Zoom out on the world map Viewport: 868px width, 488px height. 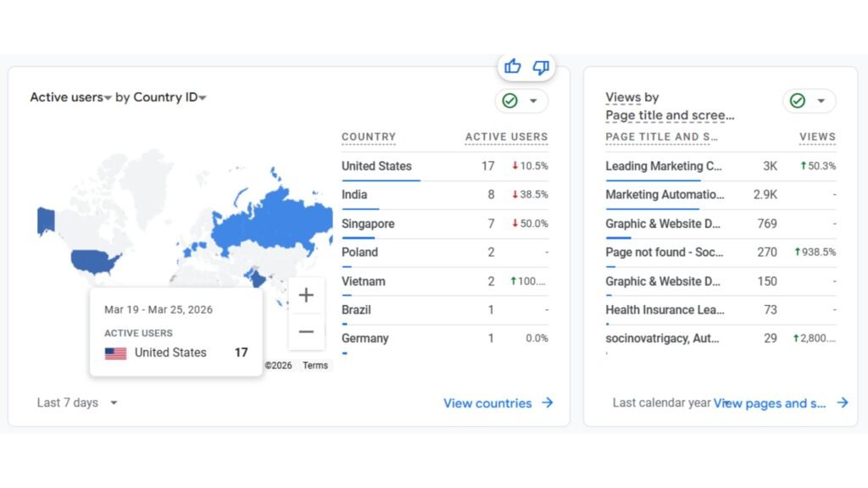click(x=306, y=331)
